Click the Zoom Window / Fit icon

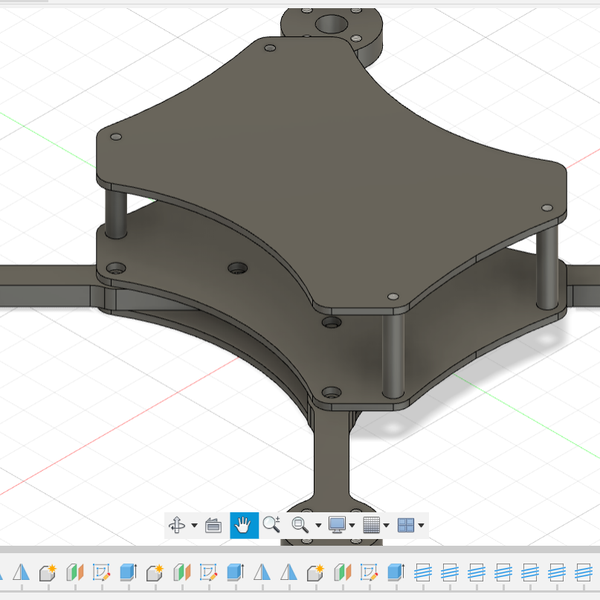point(300,525)
